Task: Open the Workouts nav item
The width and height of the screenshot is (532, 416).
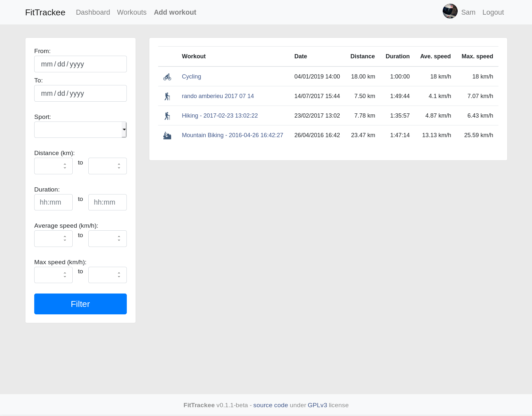Action: (x=132, y=12)
